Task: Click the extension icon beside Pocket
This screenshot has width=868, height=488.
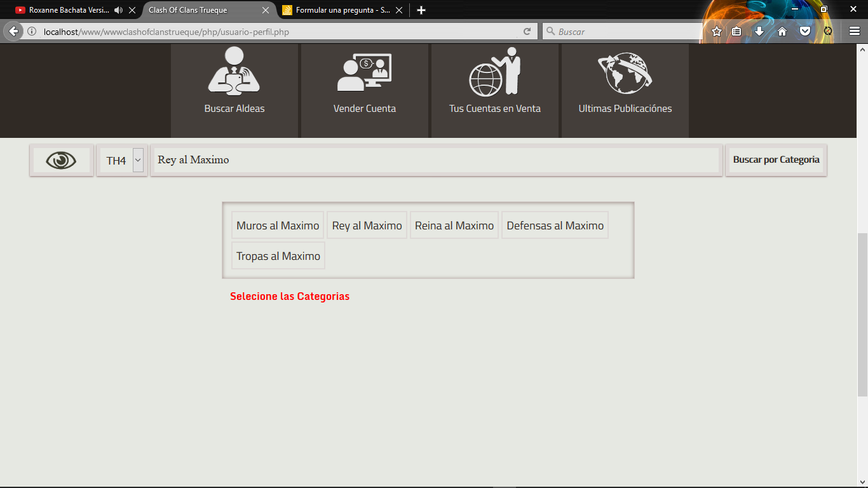Action: [828, 31]
